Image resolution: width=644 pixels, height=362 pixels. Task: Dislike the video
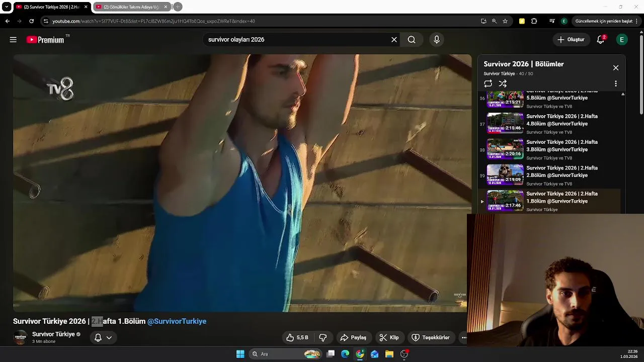(324, 337)
